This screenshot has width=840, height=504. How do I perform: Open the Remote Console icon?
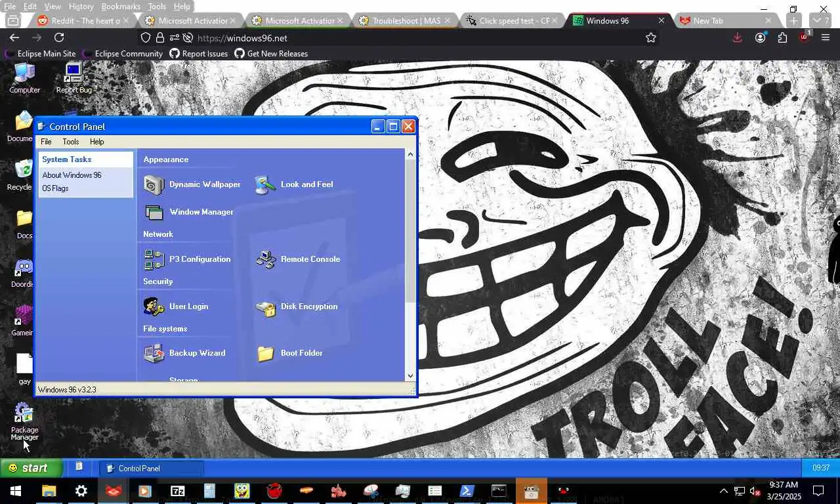click(x=298, y=259)
